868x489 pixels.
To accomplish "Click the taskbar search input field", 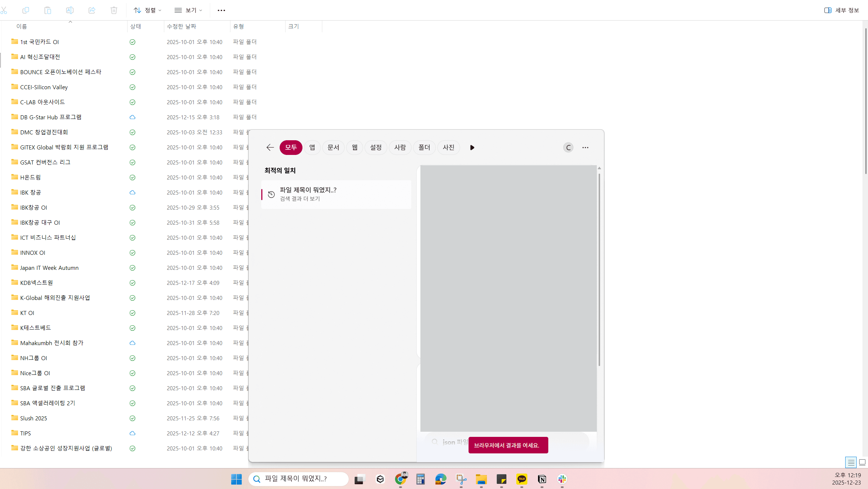I will 301,479.
